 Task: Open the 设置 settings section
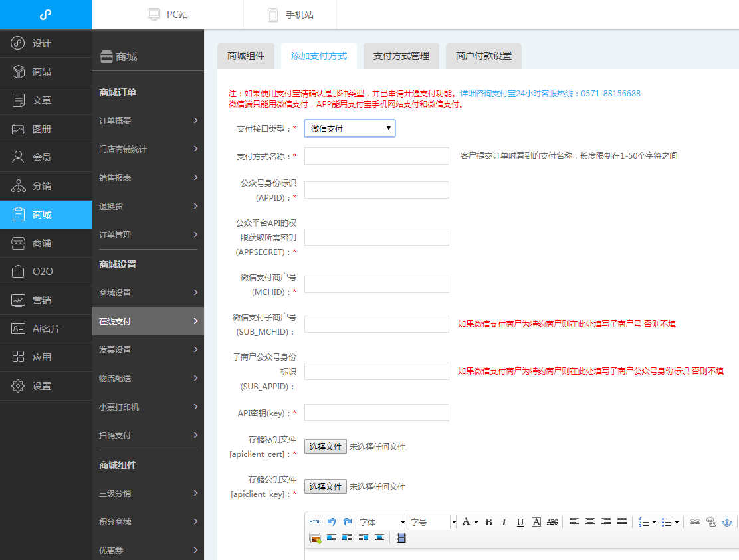point(46,386)
